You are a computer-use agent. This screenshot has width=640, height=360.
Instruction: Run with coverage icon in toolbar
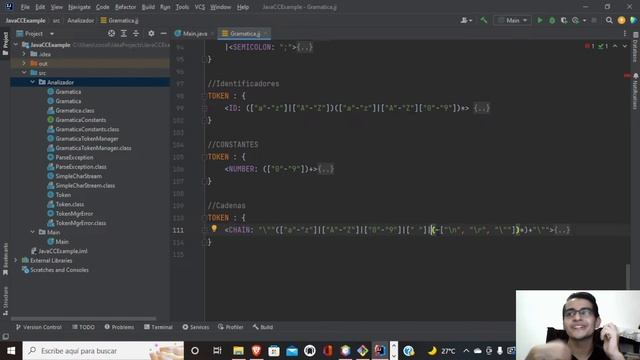[x=564, y=20]
